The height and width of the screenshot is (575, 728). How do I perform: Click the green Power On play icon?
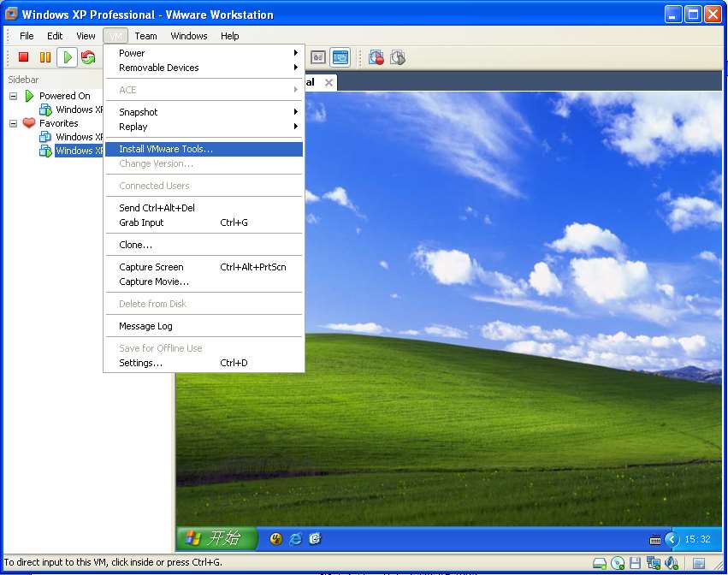coord(68,57)
